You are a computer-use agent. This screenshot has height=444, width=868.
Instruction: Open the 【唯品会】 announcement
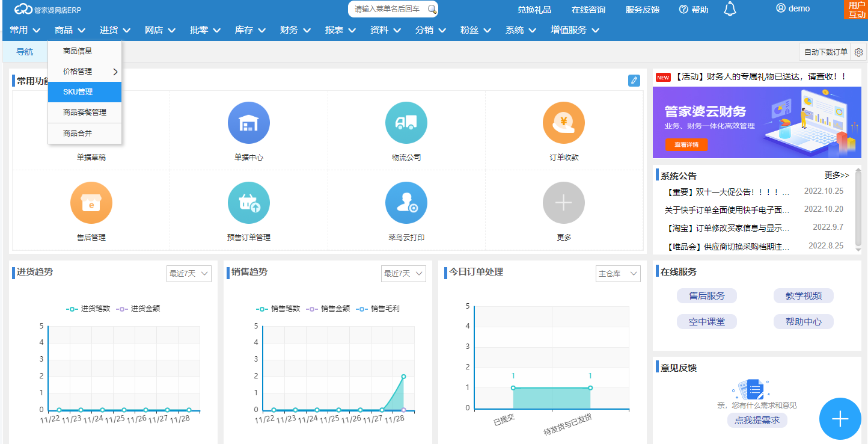point(727,247)
